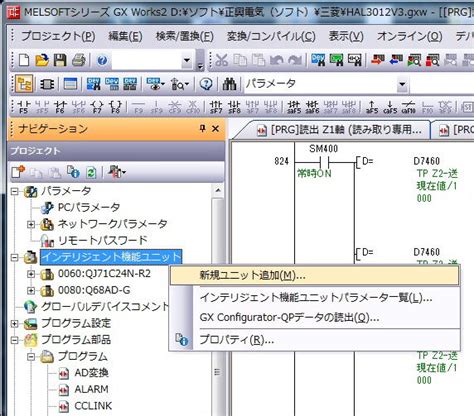Click the プロジェクト section header
Image resolution: width=474 pixels, height=416 pixels.
(116, 151)
